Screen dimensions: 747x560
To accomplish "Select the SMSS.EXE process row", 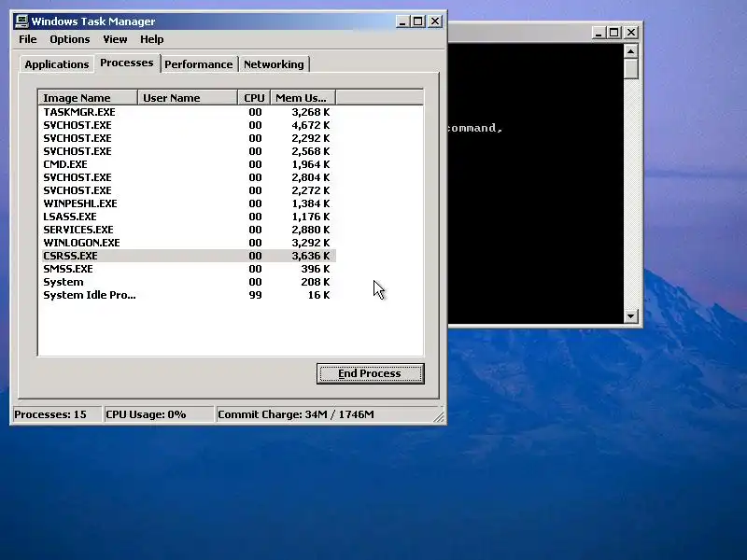I will pyautogui.click(x=189, y=269).
